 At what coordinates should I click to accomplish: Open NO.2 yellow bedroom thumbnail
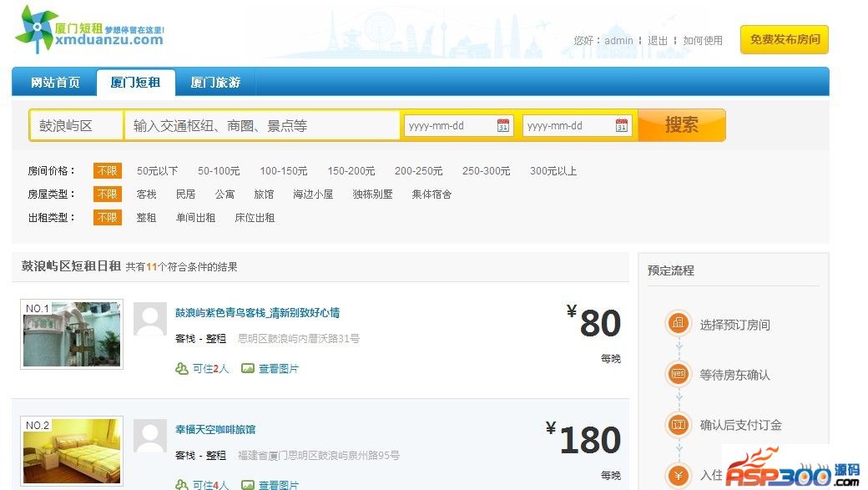tap(72, 451)
